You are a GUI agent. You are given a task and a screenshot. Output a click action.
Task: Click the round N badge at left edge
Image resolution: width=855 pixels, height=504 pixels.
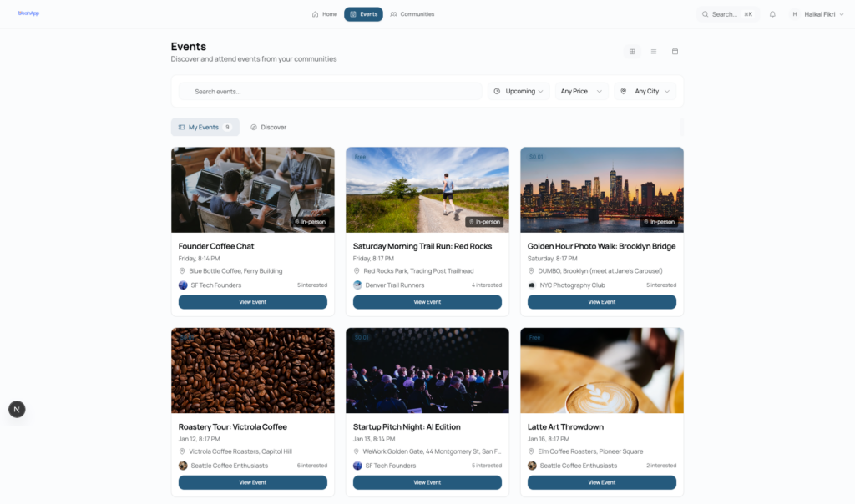tap(17, 409)
